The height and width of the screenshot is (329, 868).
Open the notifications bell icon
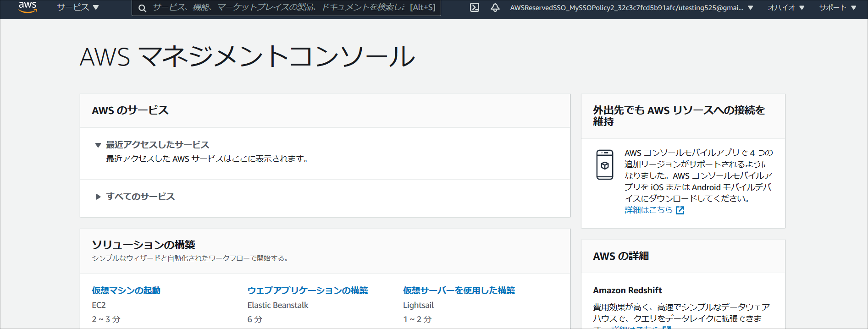(x=495, y=7)
